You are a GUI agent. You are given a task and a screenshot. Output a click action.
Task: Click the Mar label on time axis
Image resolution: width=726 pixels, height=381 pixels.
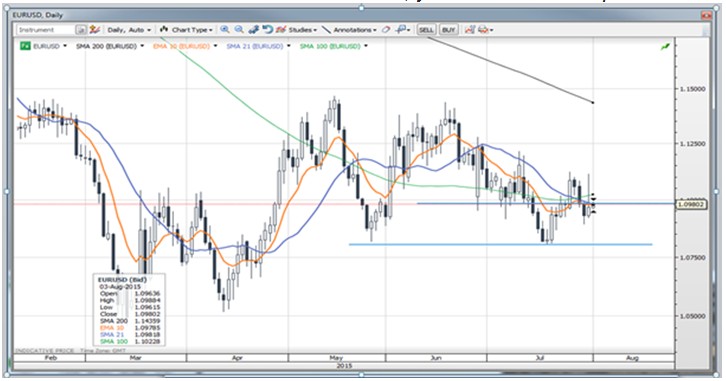click(x=135, y=357)
